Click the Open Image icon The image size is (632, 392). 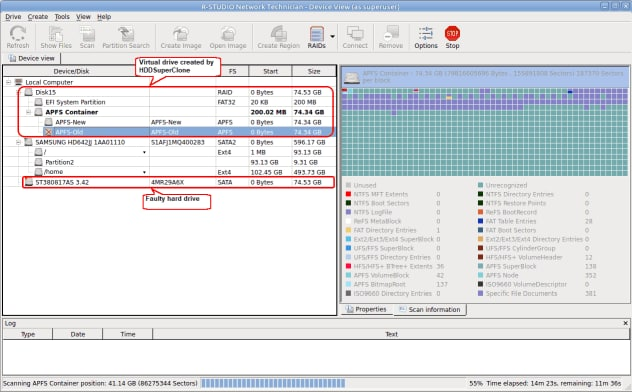(x=228, y=37)
